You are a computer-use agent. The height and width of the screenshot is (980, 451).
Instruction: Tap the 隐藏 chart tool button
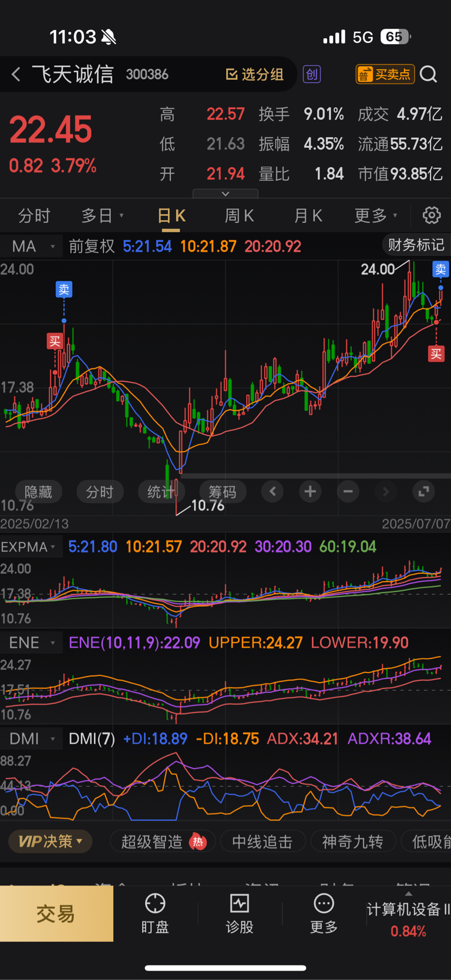(x=38, y=492)
